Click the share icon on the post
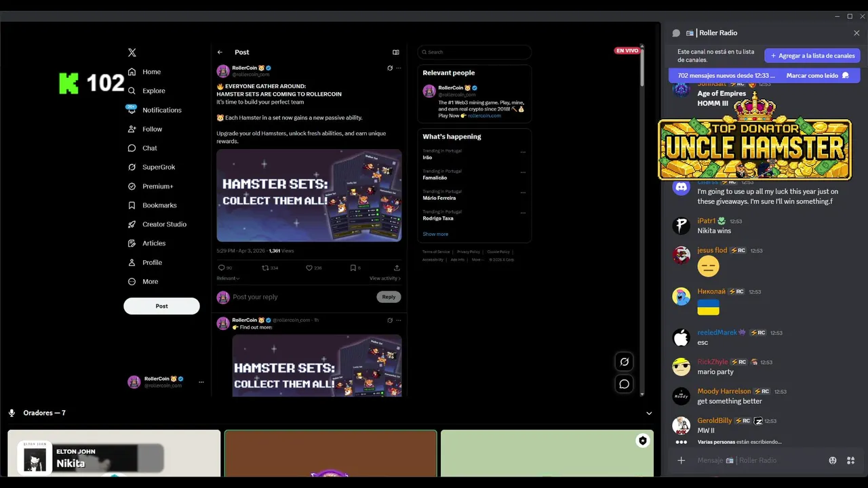This screenshot has height=488, width=868. coord(397,268)
